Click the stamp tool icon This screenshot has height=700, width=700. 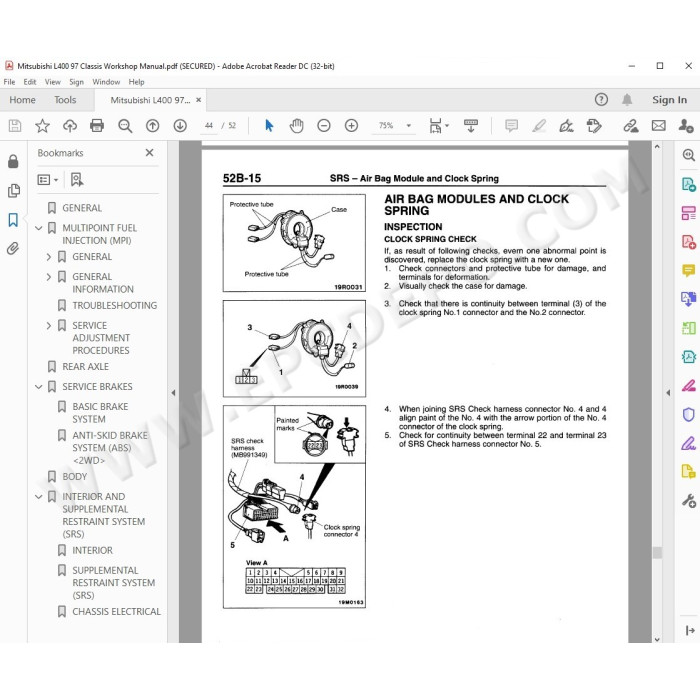594,126
